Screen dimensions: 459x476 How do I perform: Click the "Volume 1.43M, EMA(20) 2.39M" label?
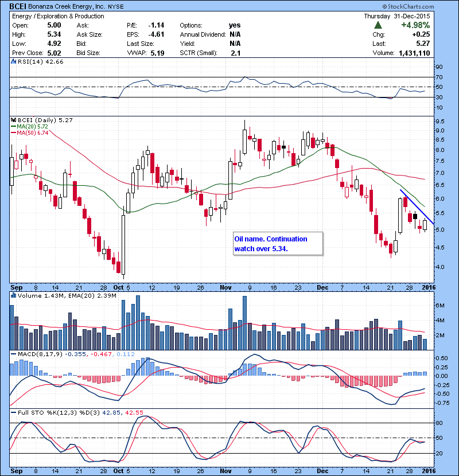click(67, 296)
